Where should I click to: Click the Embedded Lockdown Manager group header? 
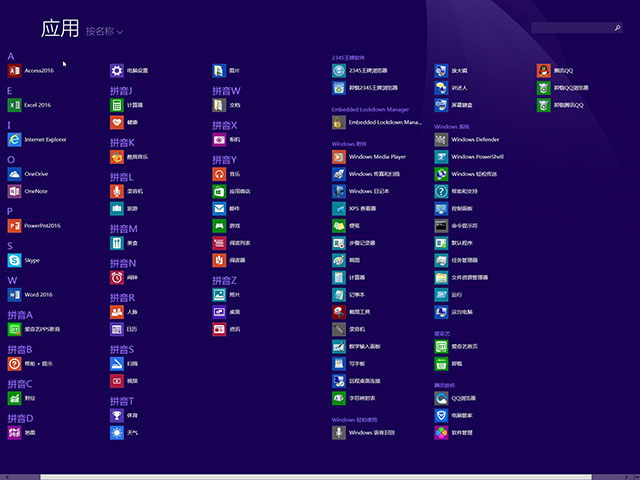tap(370, 109)
